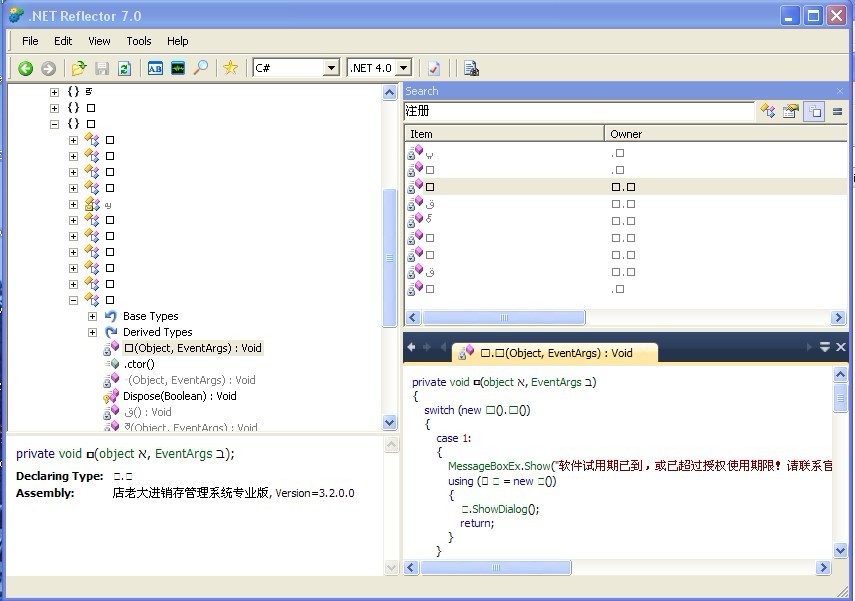Open the File menu
Image resolution: width=855 pixels, height=601 pixels.
[x=30, y=41]
